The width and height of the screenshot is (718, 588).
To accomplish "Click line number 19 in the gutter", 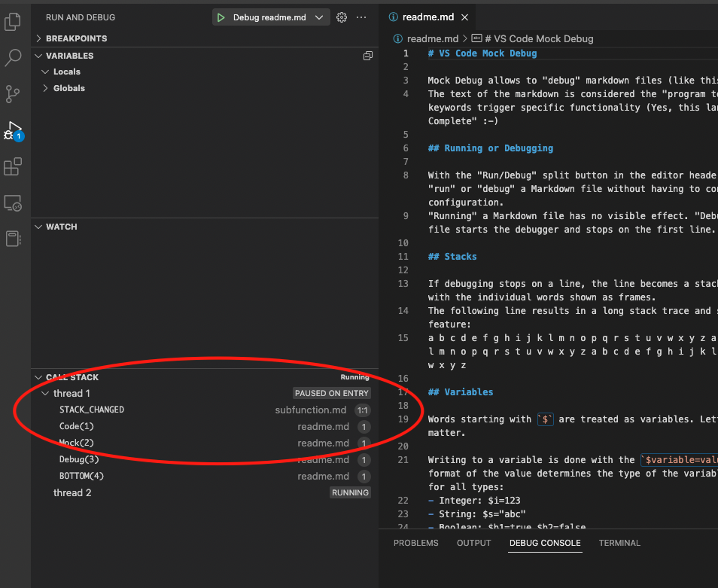I will (x=403, y=419).
